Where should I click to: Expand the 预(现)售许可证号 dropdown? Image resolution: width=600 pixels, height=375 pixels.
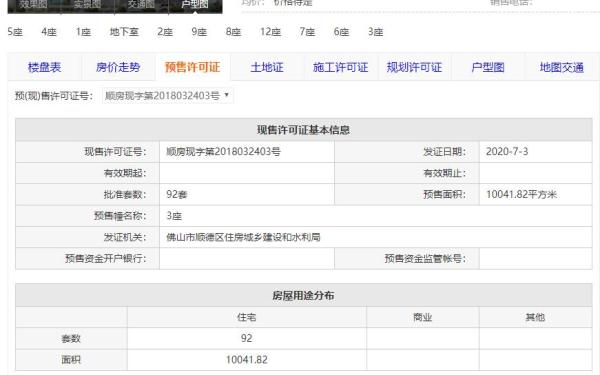168,95
